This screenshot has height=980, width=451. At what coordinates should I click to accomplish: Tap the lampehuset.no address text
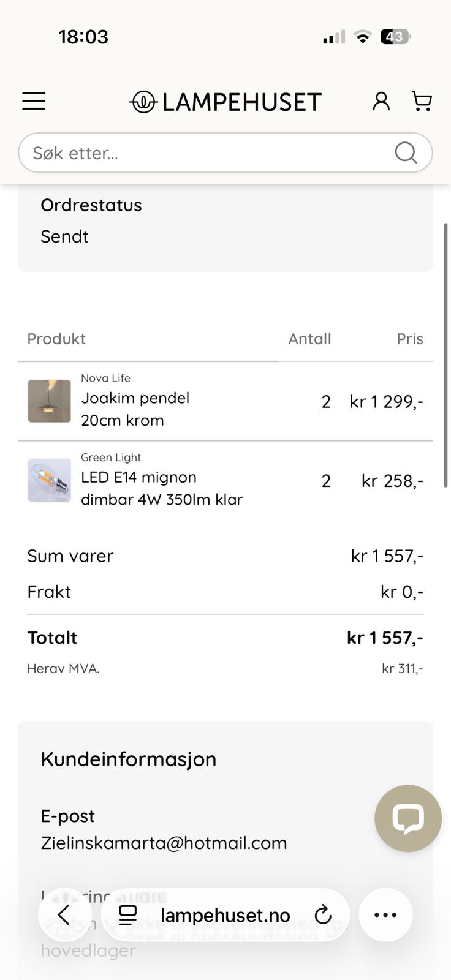click(x=225, y=915)
